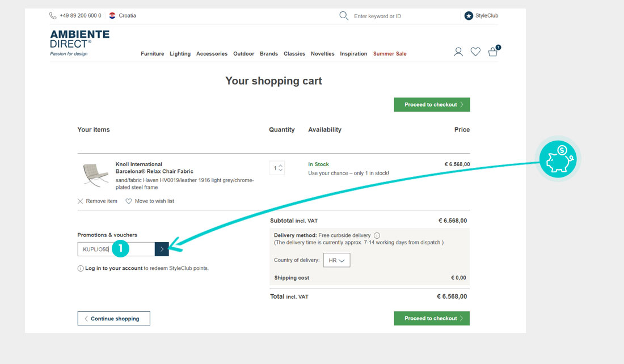Click the delivery method info icon

tap(377, 236)
